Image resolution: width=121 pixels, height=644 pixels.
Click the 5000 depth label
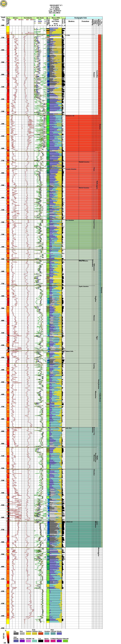[x=3, y=443]
